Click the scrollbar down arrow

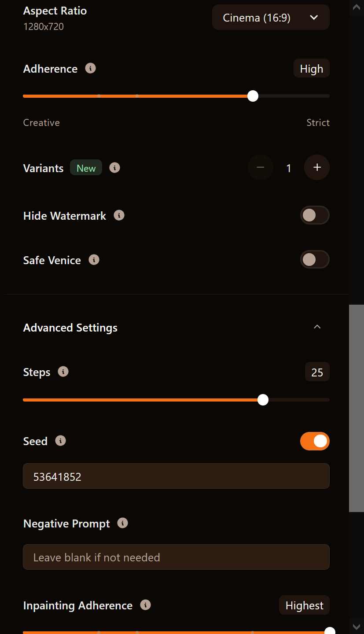click(x=357, y=627)
